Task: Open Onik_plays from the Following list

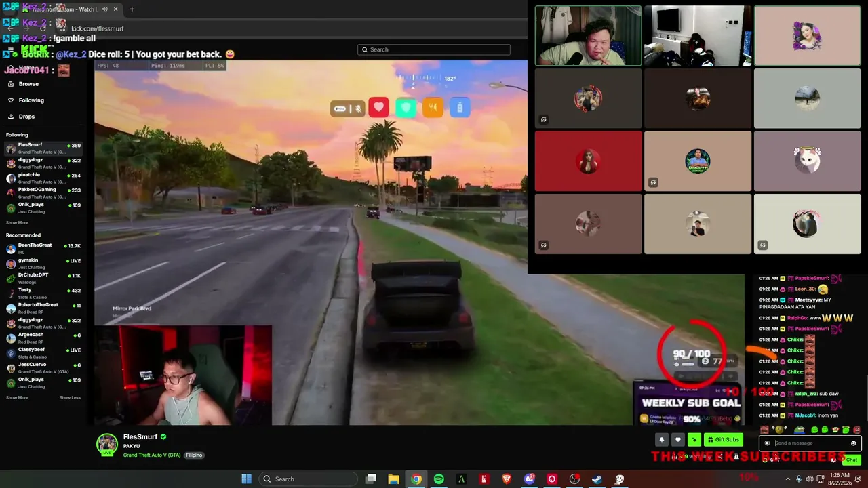Action: [43, 207]
